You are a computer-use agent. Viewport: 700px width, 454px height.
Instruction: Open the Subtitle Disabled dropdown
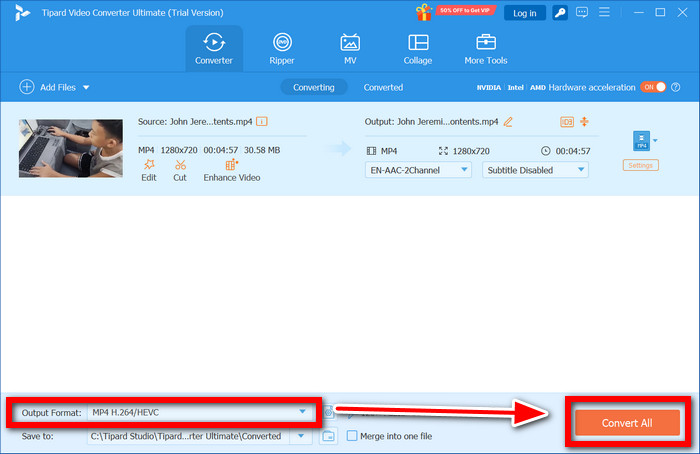click(x=535, y=170)
